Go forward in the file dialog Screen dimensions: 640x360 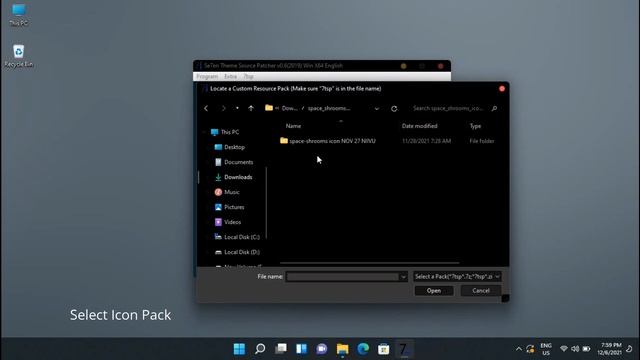coord(223,108)
